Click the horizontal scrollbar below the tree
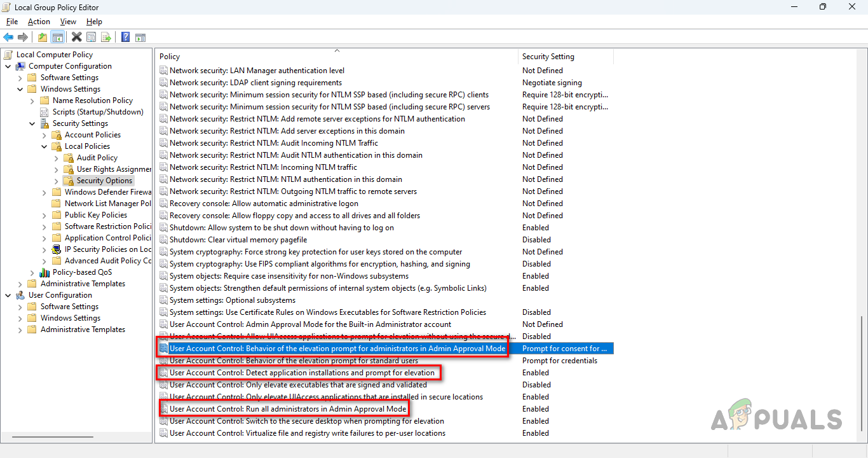The height and width of the screenshot is (458, 868). [x=53, y=436]
